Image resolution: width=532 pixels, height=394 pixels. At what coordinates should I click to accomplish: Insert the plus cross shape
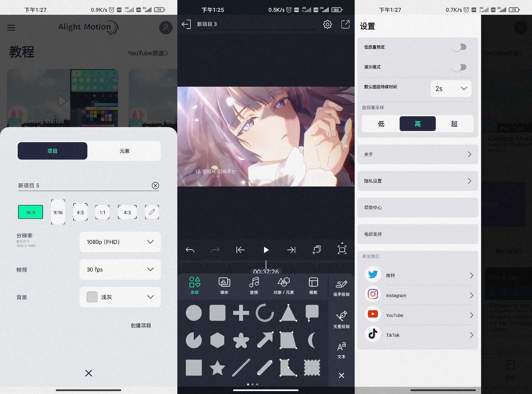[241, 313]
